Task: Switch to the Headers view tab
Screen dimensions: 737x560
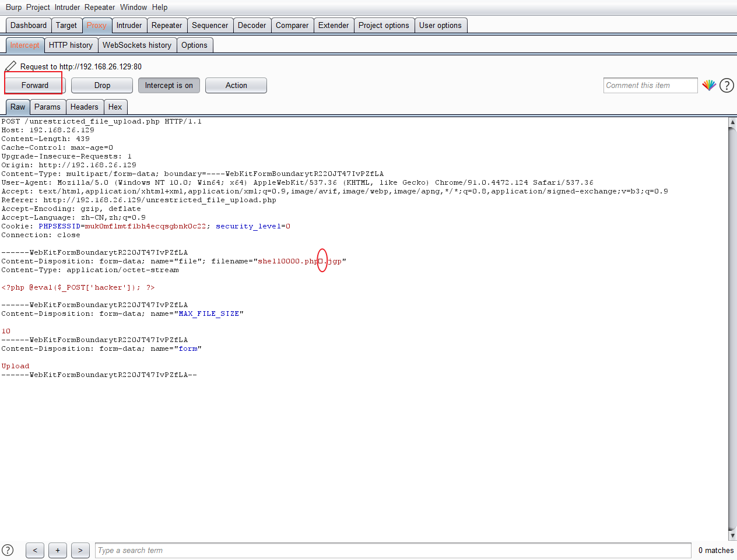Action: pos(85,107)
